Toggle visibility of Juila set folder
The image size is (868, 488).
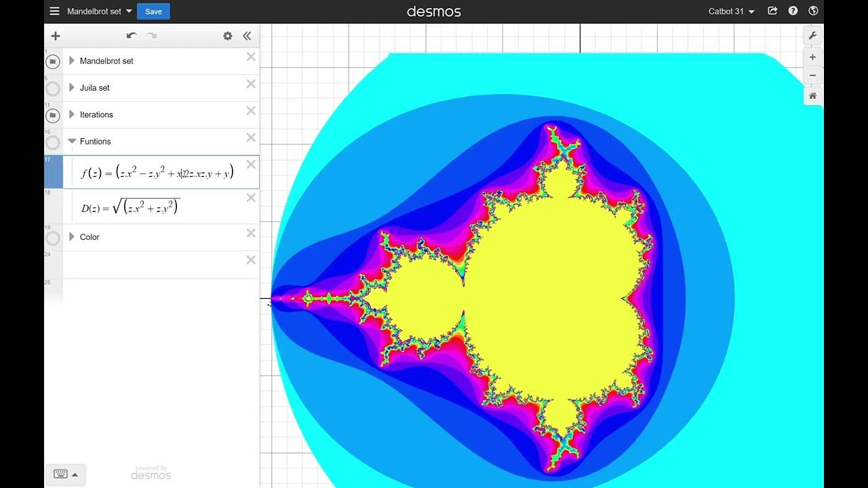click(53, 89)
